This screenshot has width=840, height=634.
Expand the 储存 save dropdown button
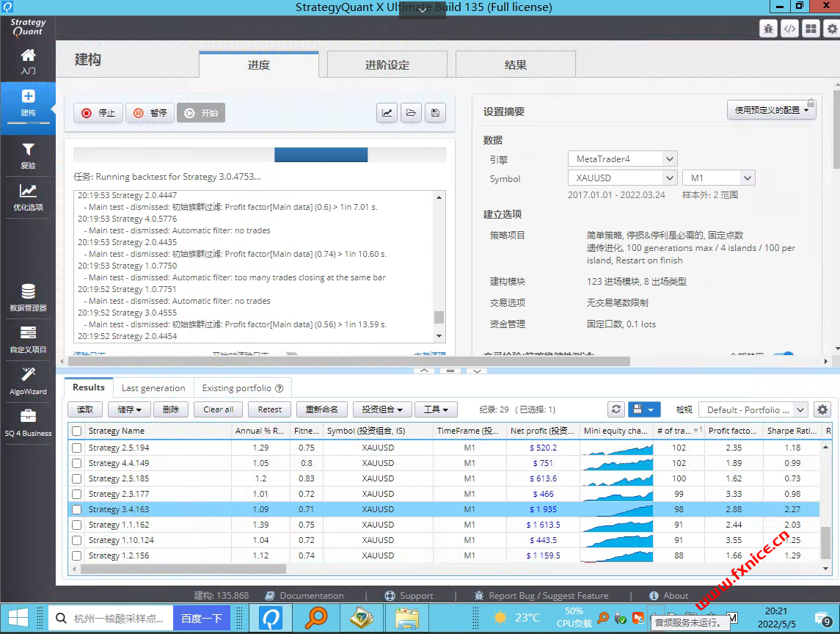point(129,409)
